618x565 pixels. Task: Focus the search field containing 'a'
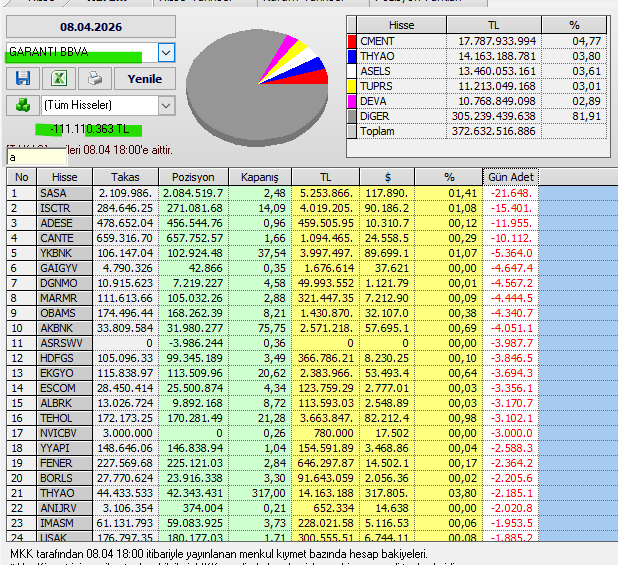[37, 158]
